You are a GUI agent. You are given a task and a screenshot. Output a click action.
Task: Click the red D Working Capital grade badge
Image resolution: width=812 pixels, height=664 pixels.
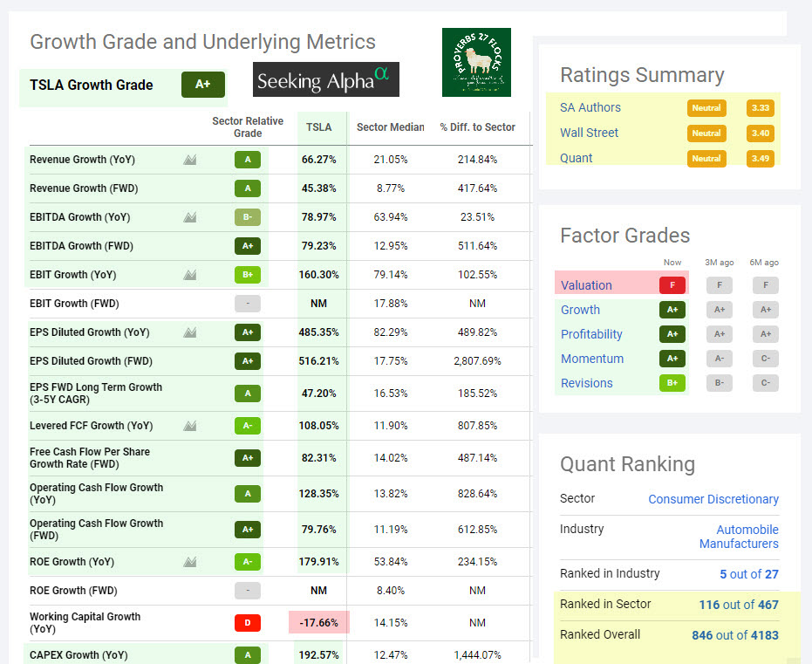[x=248, y=622]
